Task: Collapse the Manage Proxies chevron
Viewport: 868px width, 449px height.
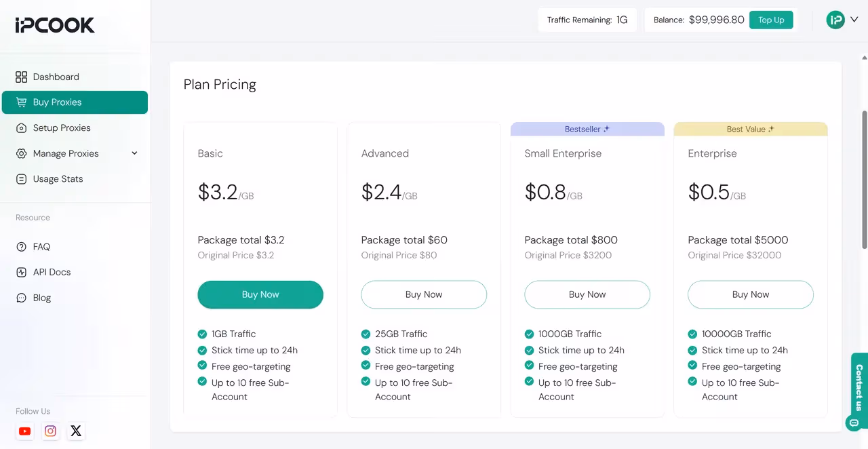Action: click(134, 153)
